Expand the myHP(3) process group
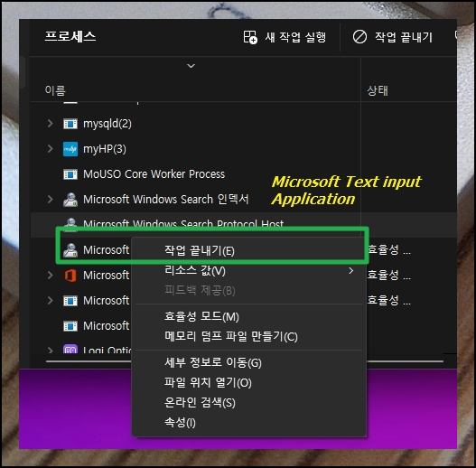 point(50,149)
